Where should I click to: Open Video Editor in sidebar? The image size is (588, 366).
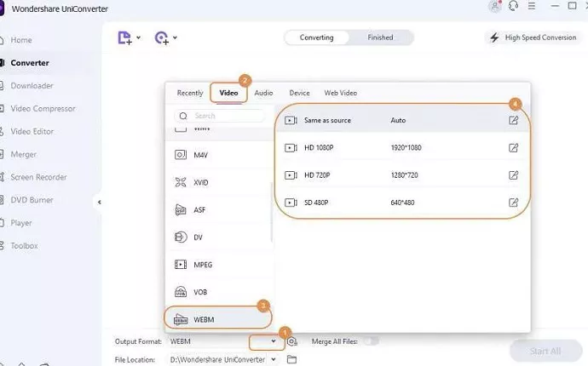pyautogui.click(x=32, y=131)
